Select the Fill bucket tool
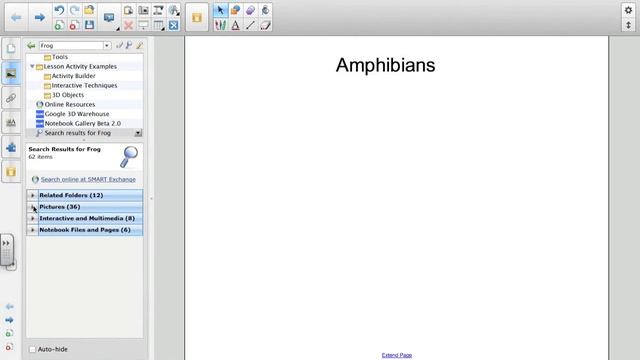The image size is (640, 360). [x=265, y=10]
